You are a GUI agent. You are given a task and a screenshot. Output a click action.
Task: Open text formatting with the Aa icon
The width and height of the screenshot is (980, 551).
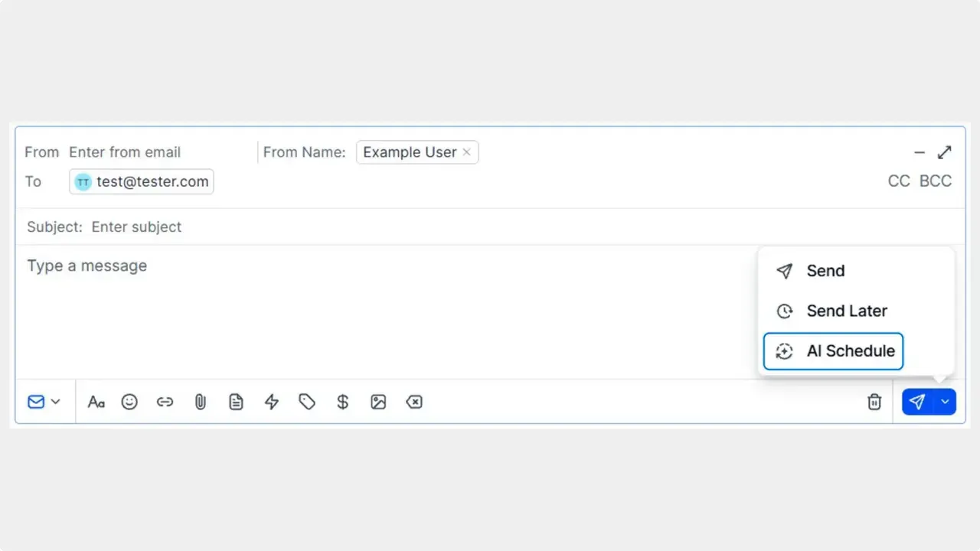pyautogui.click(x=96, y=402)
